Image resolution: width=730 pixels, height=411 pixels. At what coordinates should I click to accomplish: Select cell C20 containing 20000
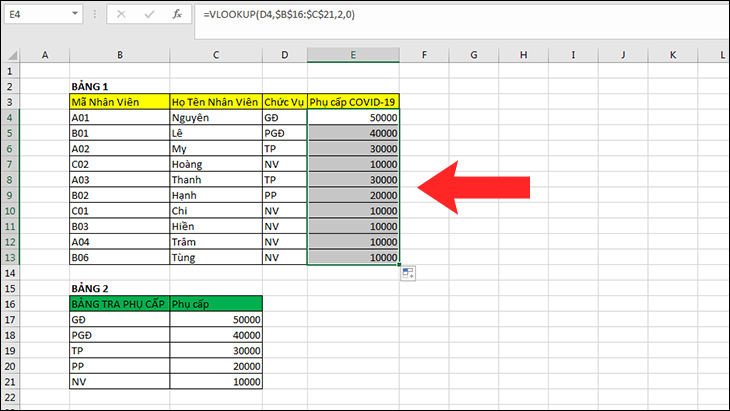pos(216,366)
